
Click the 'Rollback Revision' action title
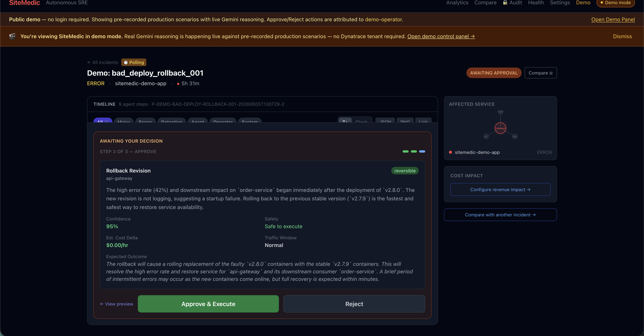pos(128,171)
